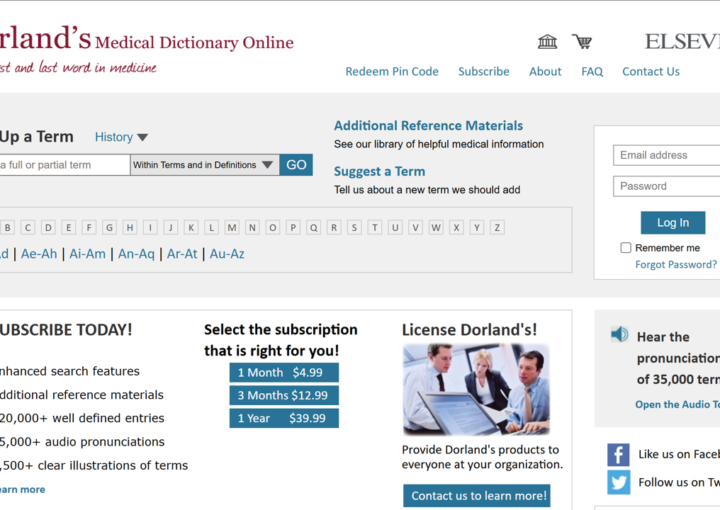This screenshot has width=720, height=510.
Task: Select letter R in alphabet index
Action: (334, 227)
